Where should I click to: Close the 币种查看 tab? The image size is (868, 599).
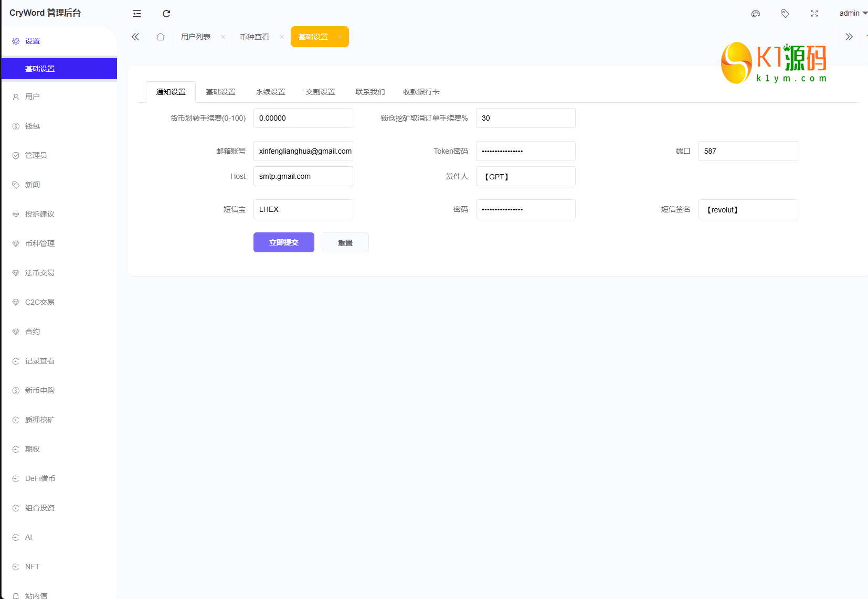pos(282,37)
